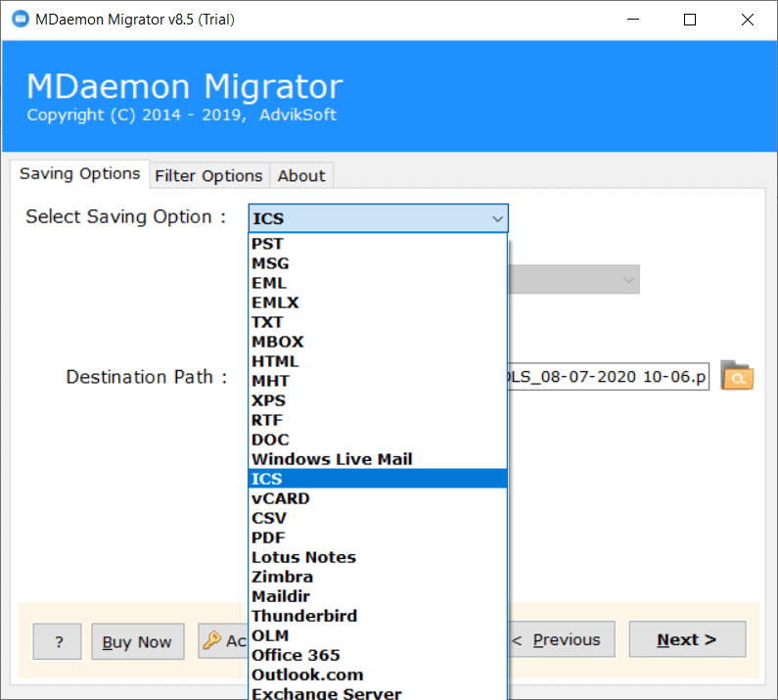Minimize the MDaemon Migrator window
Viewport: 778px width, 700px height.
coord(632,20)
